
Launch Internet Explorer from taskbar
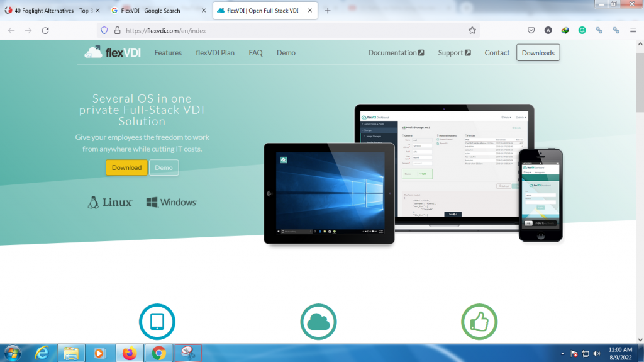pyautogui.click(x=42, y=353)
